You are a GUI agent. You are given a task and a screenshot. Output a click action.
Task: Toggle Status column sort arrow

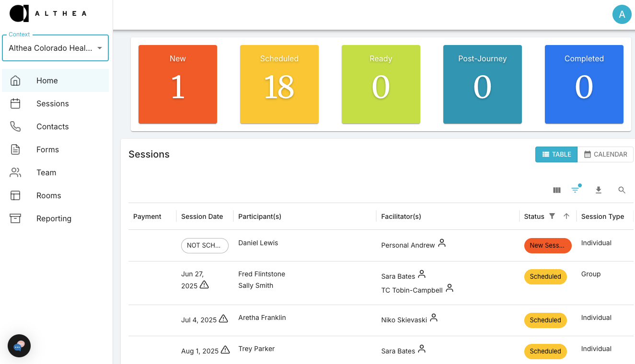[566, 216]
